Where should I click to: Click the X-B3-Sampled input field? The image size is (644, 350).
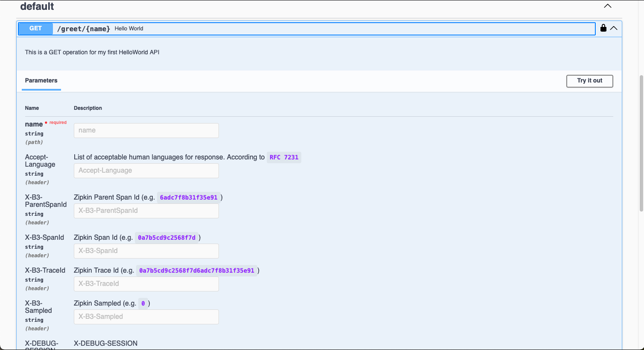pos(146,317)
